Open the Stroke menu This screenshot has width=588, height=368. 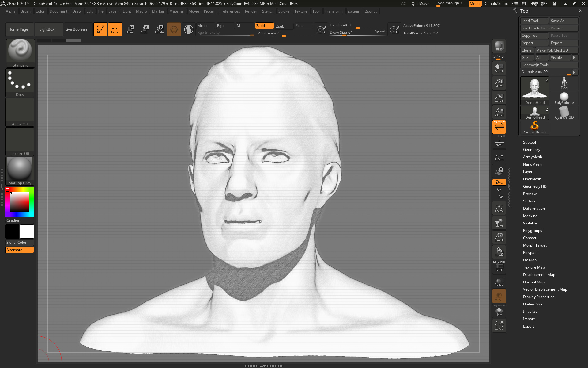click(284, 11)
